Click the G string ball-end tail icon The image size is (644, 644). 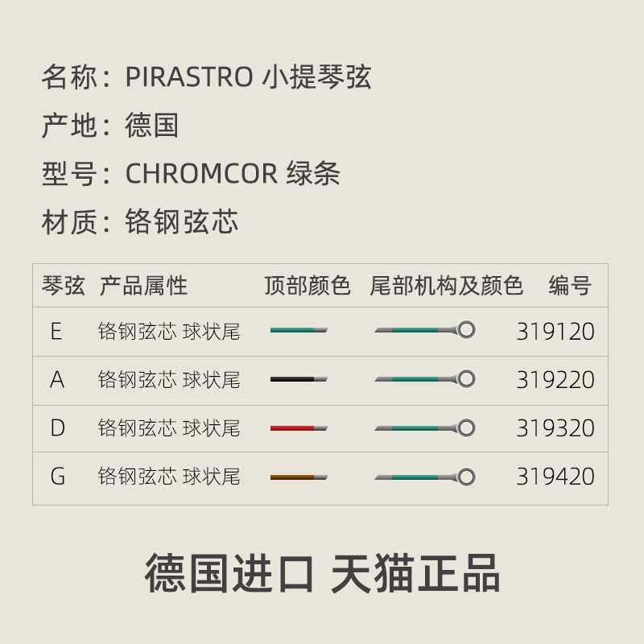pyautogui.click(x=425, y=477)
